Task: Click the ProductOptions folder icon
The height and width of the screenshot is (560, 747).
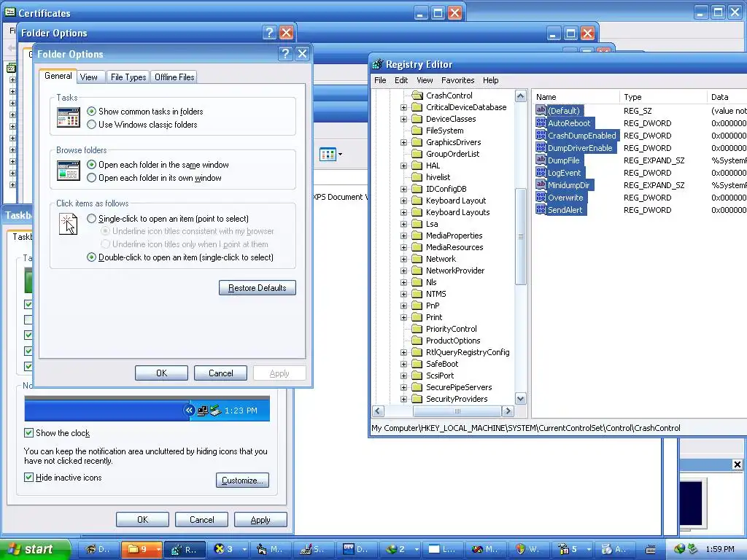Action: pos(417,341)
